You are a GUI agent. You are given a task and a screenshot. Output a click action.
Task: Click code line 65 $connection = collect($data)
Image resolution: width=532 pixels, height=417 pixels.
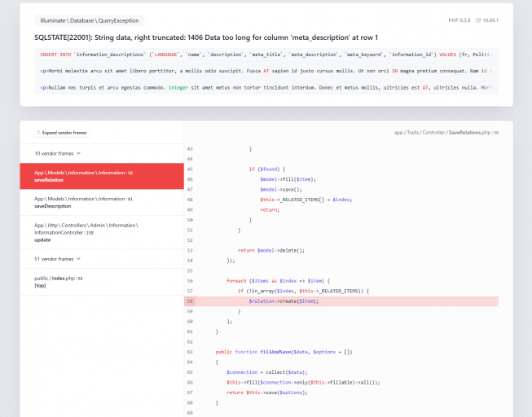[x=267, y=372]
